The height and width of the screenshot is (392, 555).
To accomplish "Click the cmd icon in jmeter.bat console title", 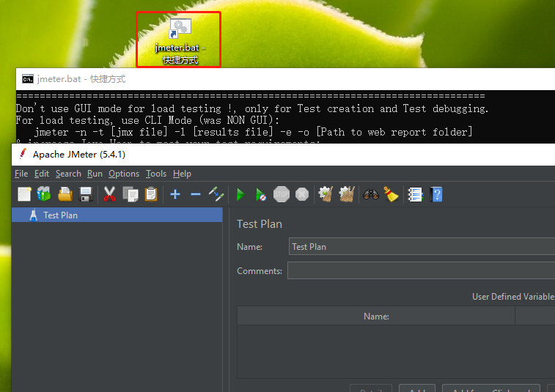I will click(x=28, y=79).
